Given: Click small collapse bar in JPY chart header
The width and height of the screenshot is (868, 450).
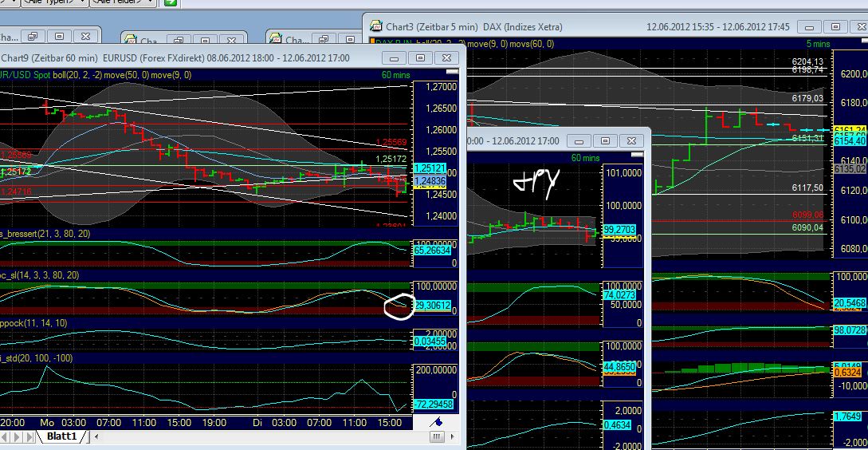Looking at the screenshot, I should (637, 155).
